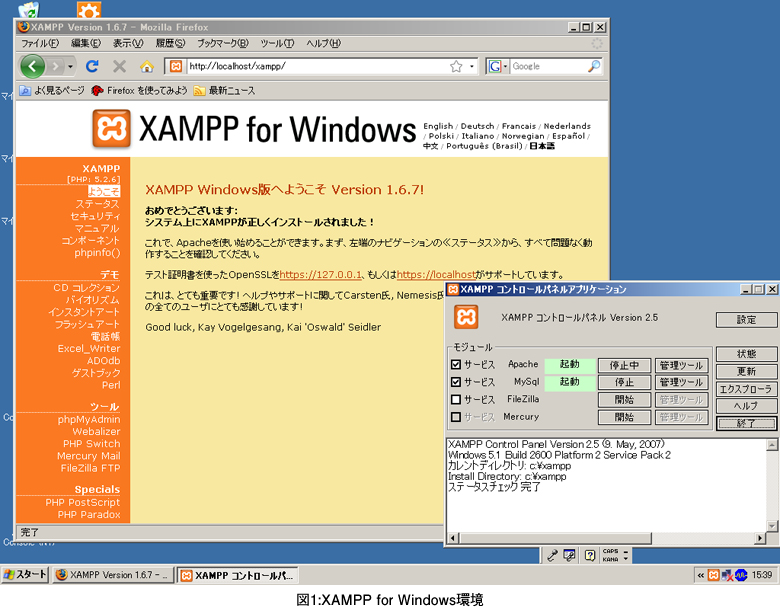Open the ツール(T) menu
Viewport: 780px width, 611px height.
[x=277, y=43]
